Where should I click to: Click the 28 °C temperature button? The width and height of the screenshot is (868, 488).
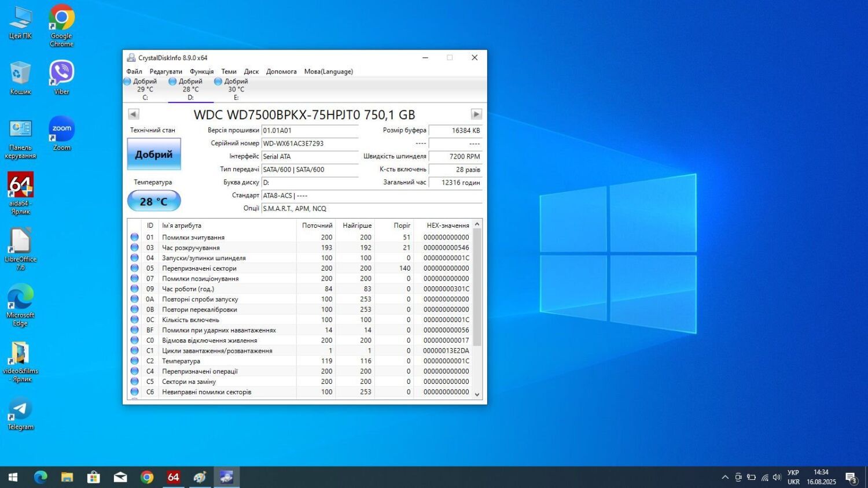pos(154,201)
